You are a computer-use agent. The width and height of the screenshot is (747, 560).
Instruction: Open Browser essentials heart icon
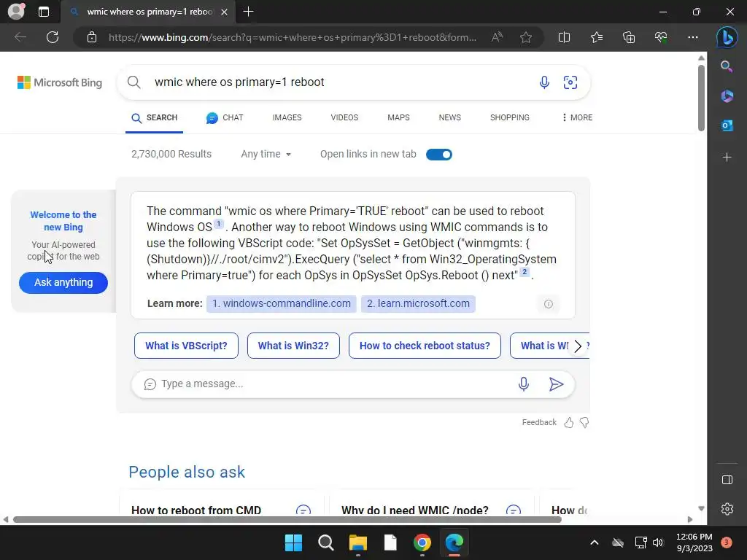[x=661, y=37]
